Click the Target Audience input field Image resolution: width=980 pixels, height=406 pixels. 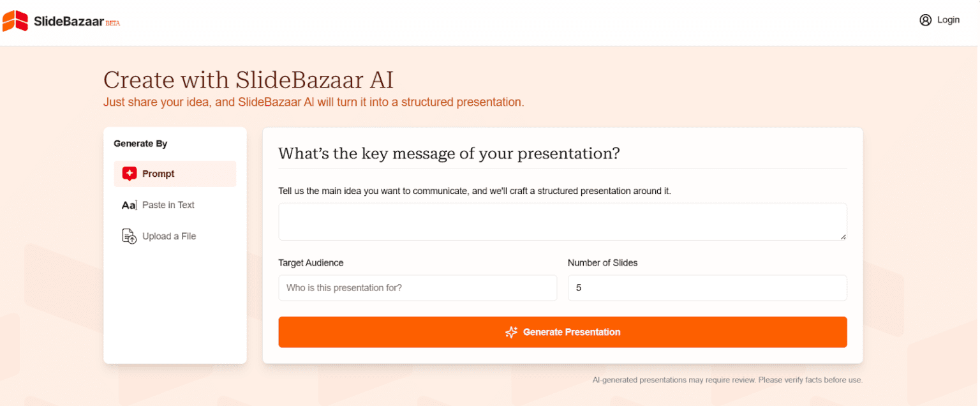(417, 288)
